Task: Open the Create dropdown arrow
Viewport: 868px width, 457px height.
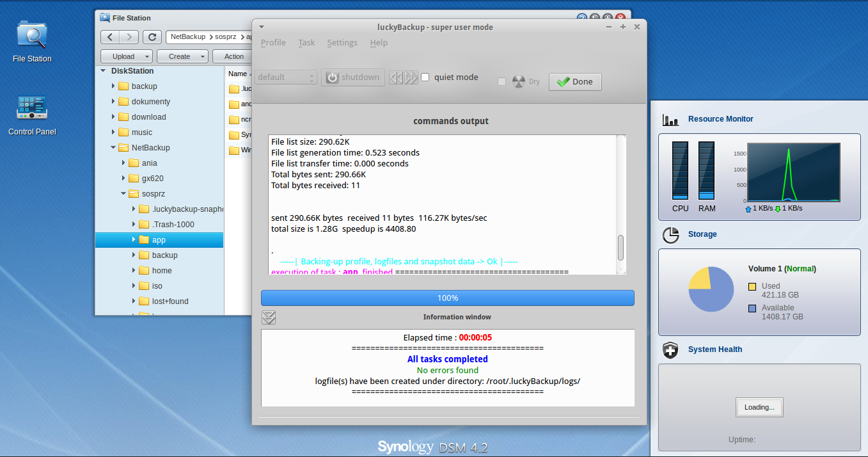Action: [203, 56]
